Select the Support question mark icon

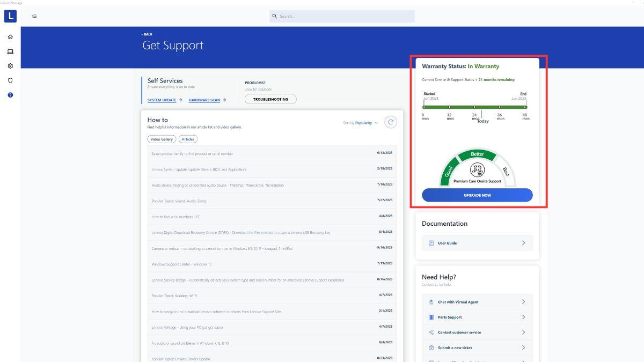(10, 95)
